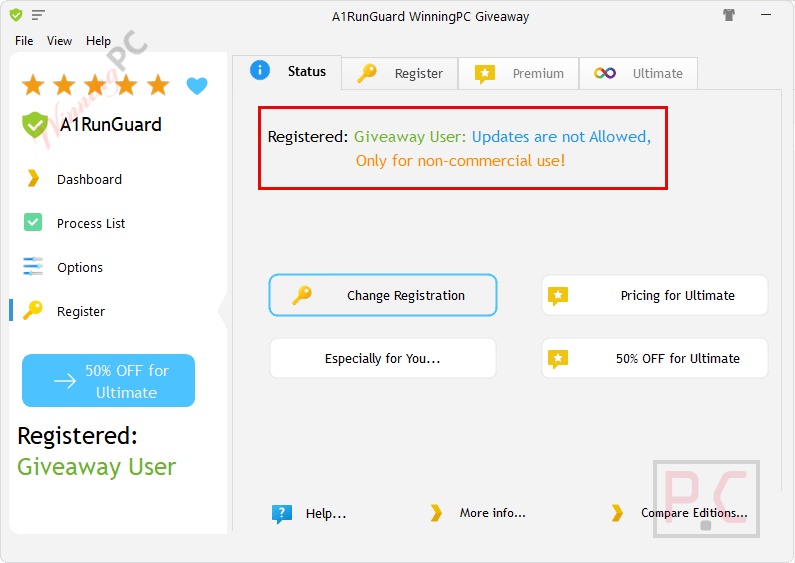Open the View menu
Screen dimensions: 795x563
point(59,41)
